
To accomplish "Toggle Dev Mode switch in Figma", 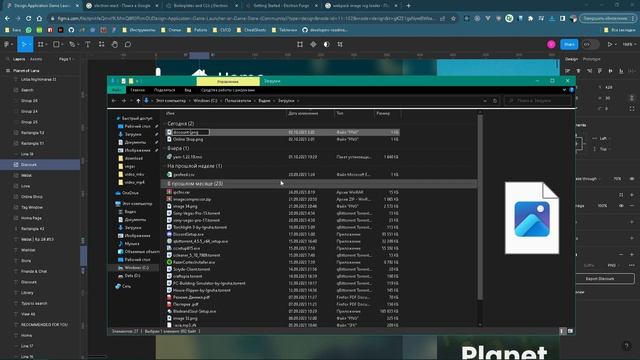I will (590, 44).
